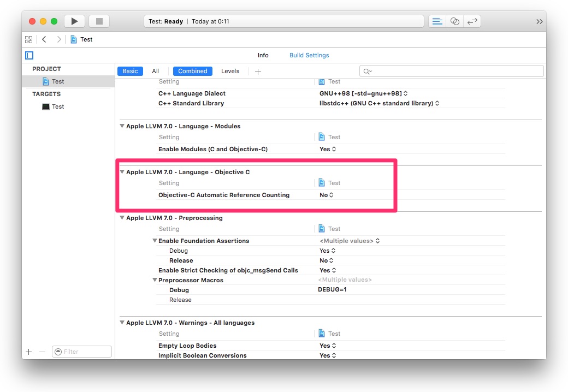Show Basic build settings
This screenshot has width=568, height=392.
pos(130,71)
